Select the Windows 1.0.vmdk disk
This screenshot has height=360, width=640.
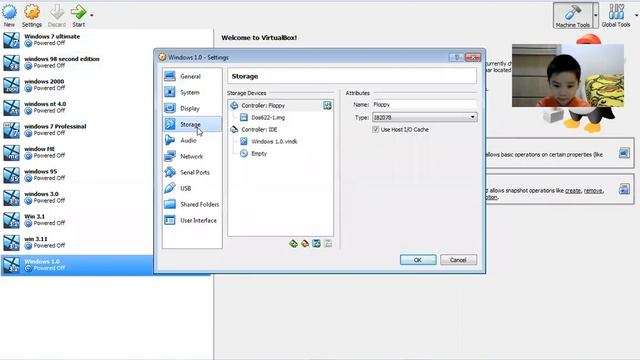[274, 141]
